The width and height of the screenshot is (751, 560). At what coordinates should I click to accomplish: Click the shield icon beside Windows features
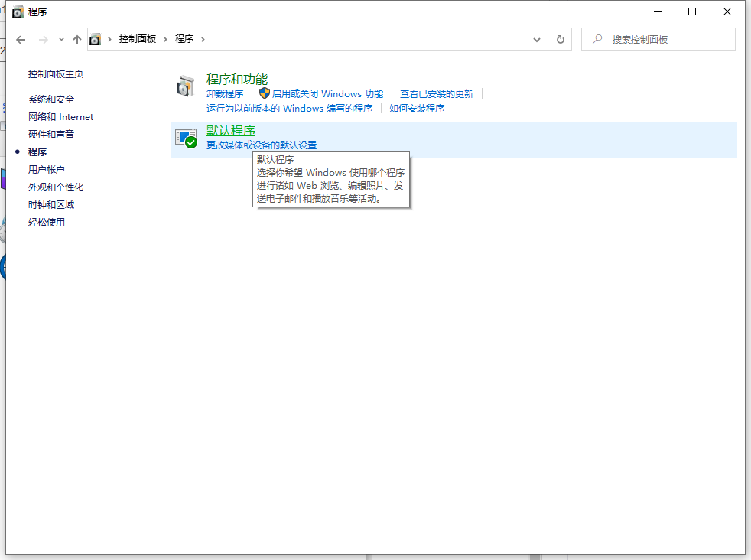point(265,93)
